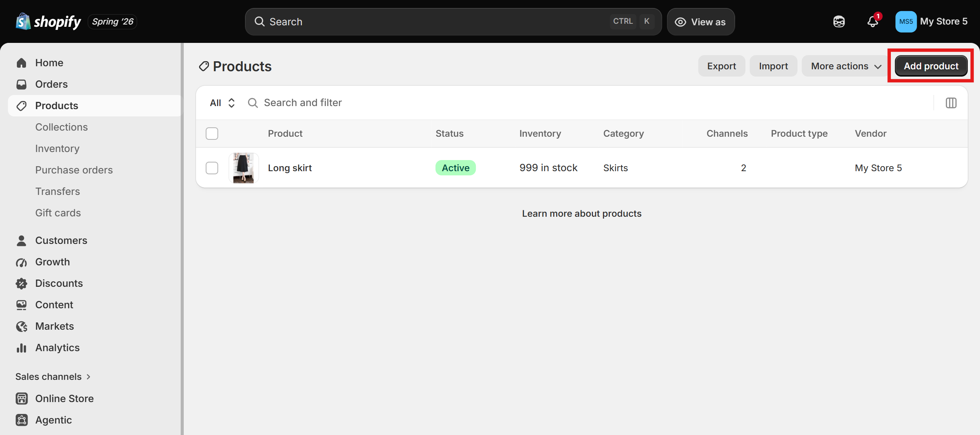Open the Spring '26 edition badge
The image size is (980, 435).
[x=113, y=22]
